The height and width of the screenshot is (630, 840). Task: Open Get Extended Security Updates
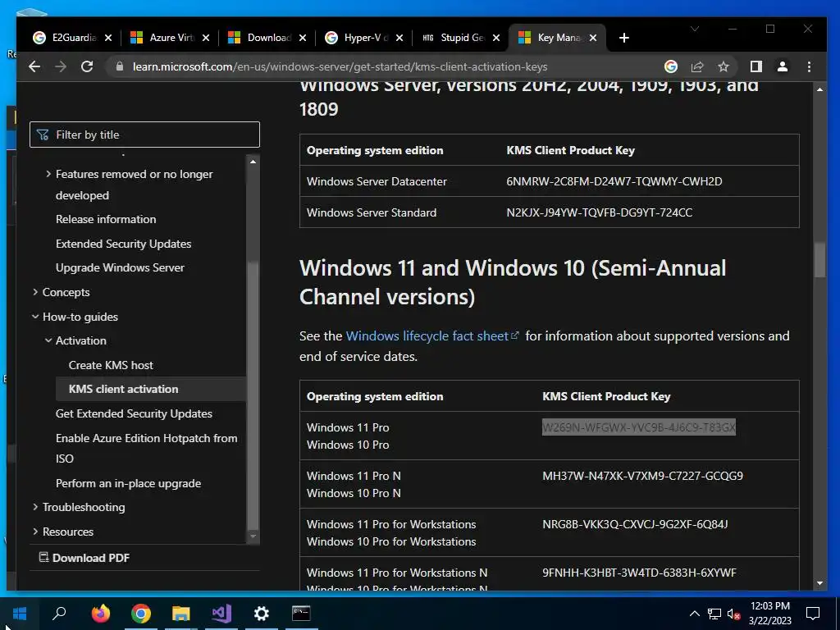coord(134,413)
